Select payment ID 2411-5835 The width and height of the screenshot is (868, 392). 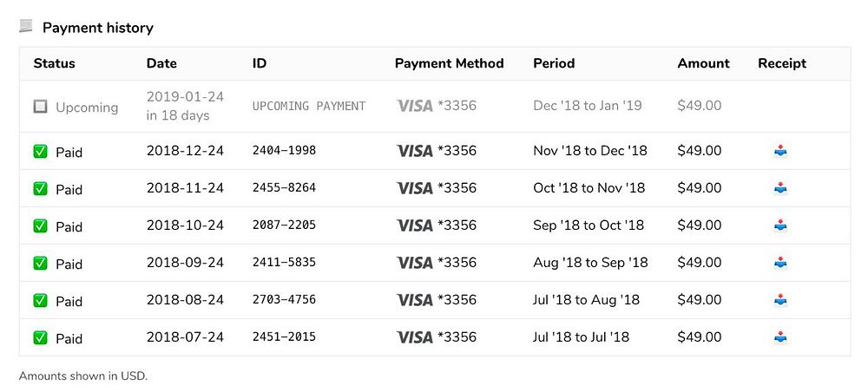(x=284, y=262)
